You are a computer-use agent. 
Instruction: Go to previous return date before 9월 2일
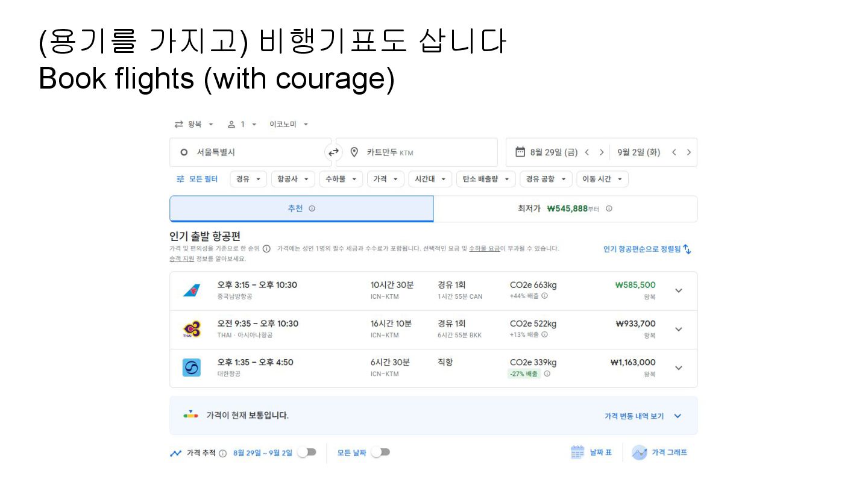tap(674, 152)
